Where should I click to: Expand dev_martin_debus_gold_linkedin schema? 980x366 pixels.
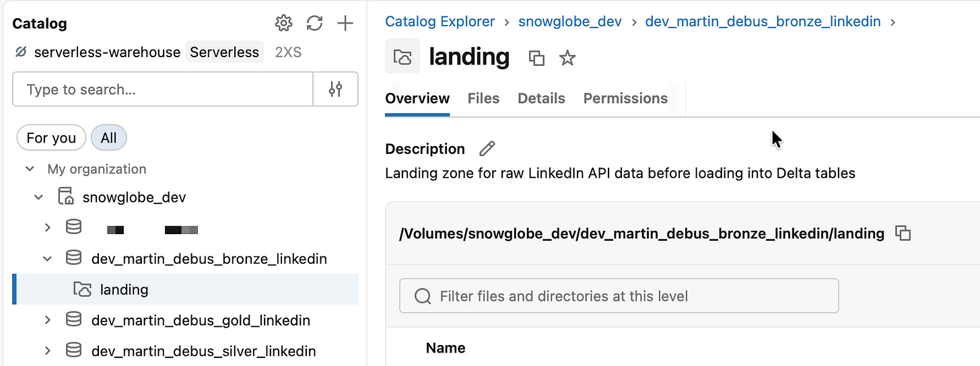[x=47, y=320]
